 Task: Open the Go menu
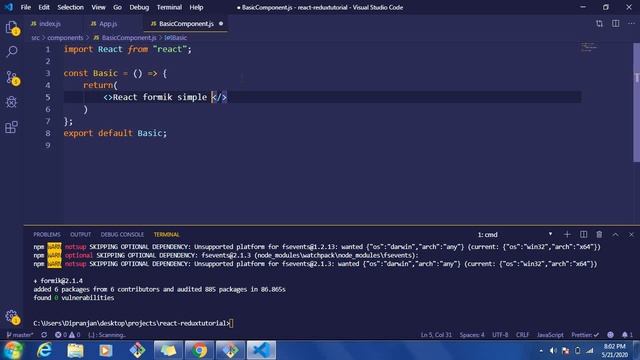117,7
